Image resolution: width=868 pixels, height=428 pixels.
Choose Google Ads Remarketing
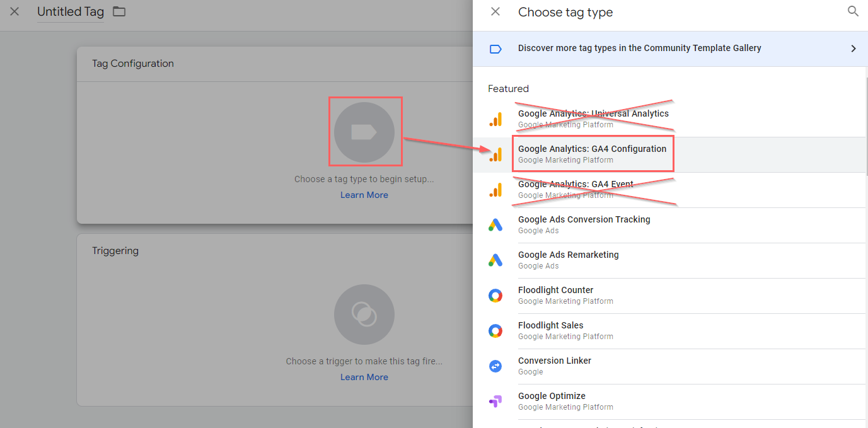(670, 260)
